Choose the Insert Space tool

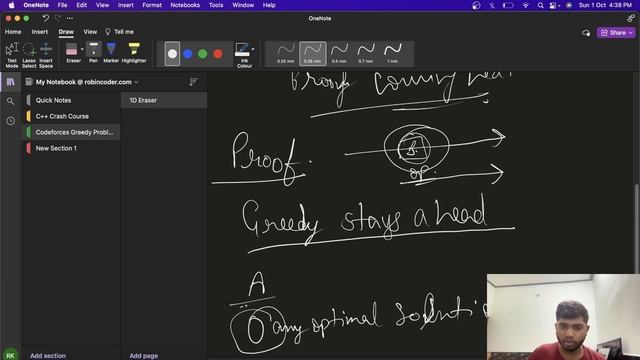point(46,55)
